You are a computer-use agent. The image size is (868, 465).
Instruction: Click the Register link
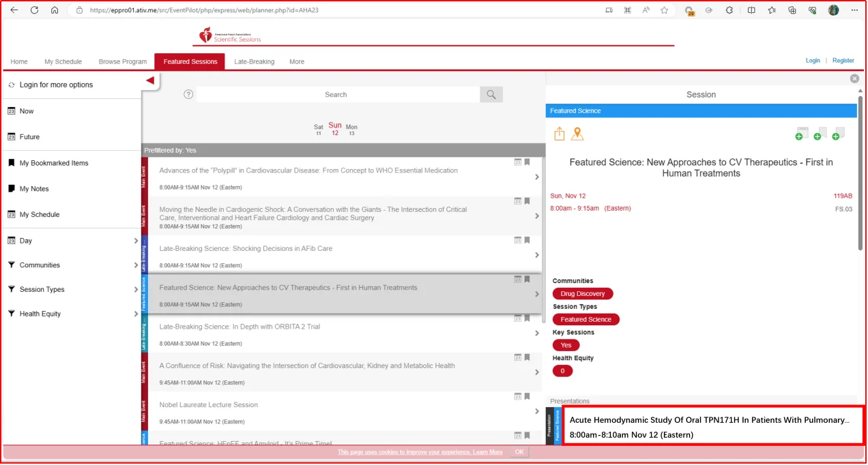click(843, 61)
